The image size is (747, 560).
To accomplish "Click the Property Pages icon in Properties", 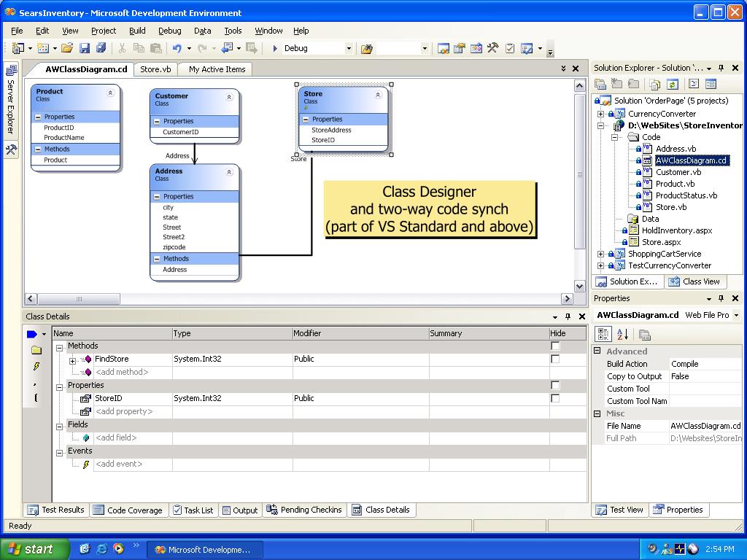I will coord(644,335).
